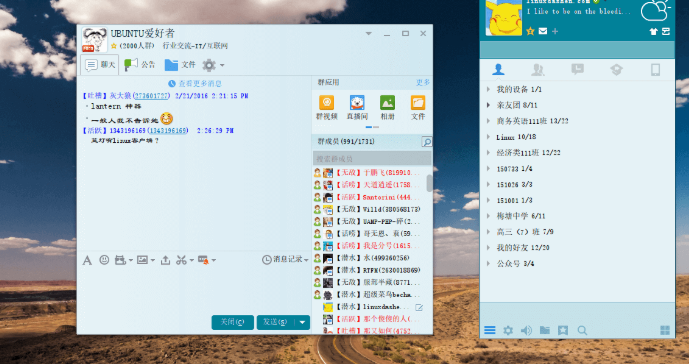689x364 pixels.
Task: Open system settings gear in QQ panel bottom bar
Action: [x=508, y=330]
